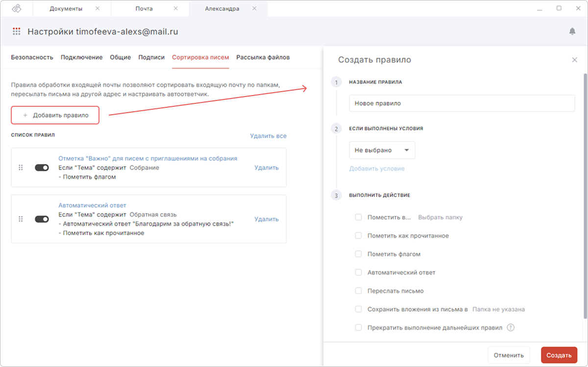588x367 pixels.
Task: Check Сохранить вложения из письма в
Action: pos(358,310)
